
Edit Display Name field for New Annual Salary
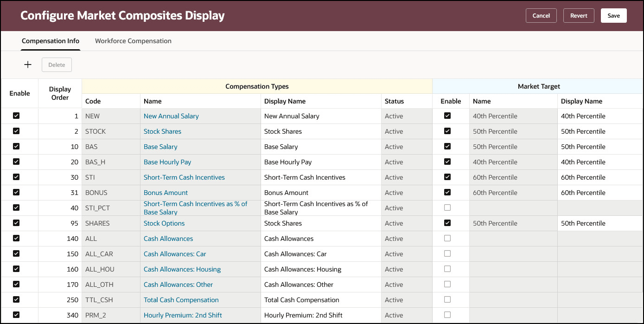[321, 116]
